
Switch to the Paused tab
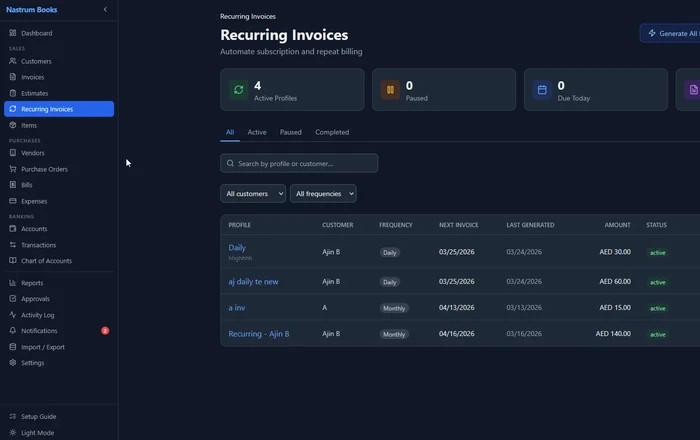290,132
